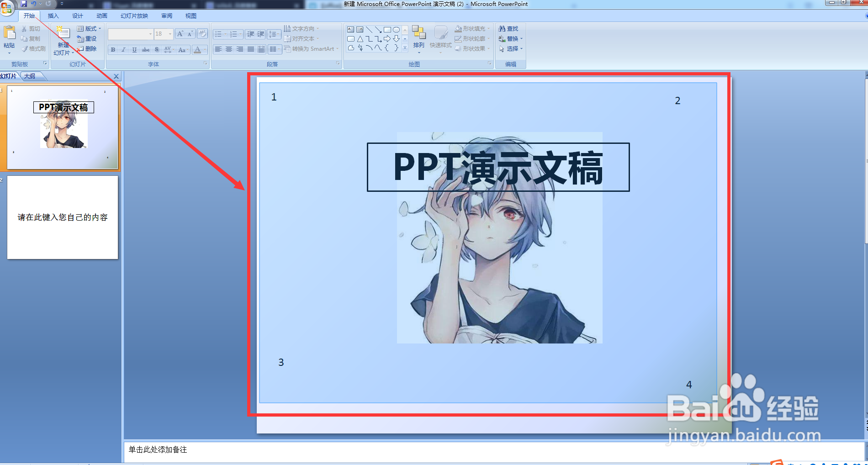The width and height of the screenshot is (868, 465).
Task: Select slide 2 thumbnail
Action: click(x=63, y=217)
